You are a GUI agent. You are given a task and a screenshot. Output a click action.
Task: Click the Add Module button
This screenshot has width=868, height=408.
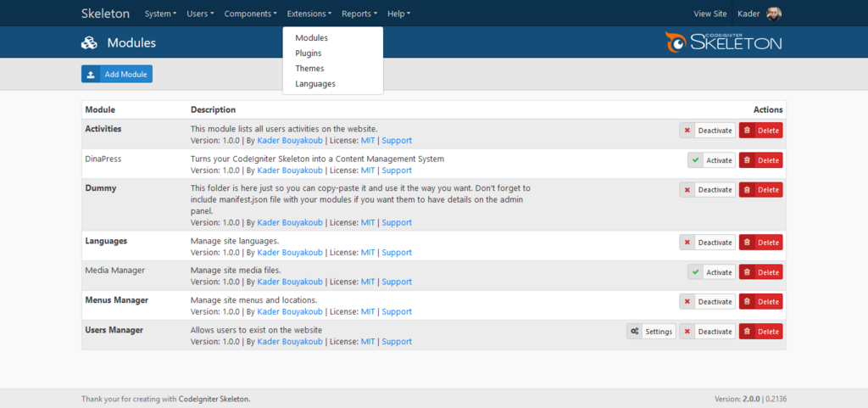(x=117, y=74)
